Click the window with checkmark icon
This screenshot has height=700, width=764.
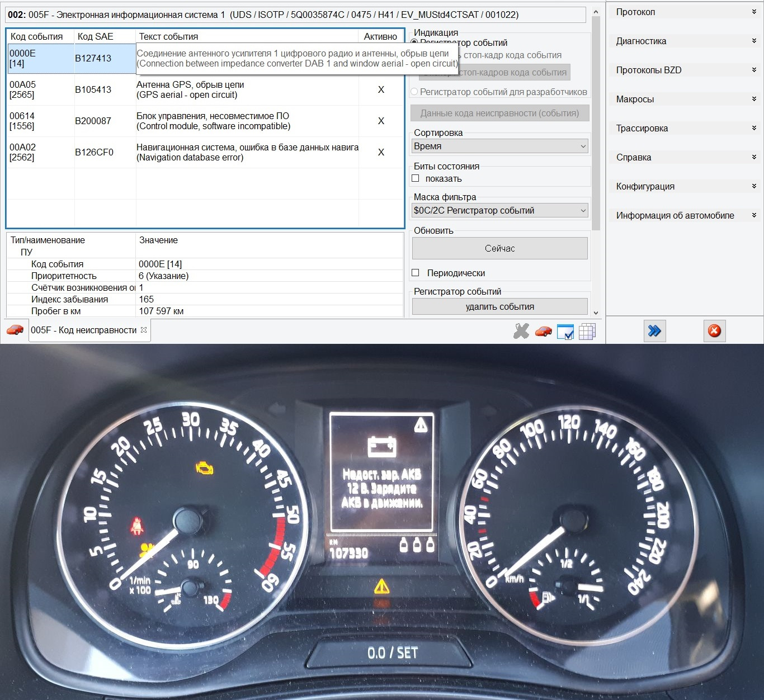[565, 332]
